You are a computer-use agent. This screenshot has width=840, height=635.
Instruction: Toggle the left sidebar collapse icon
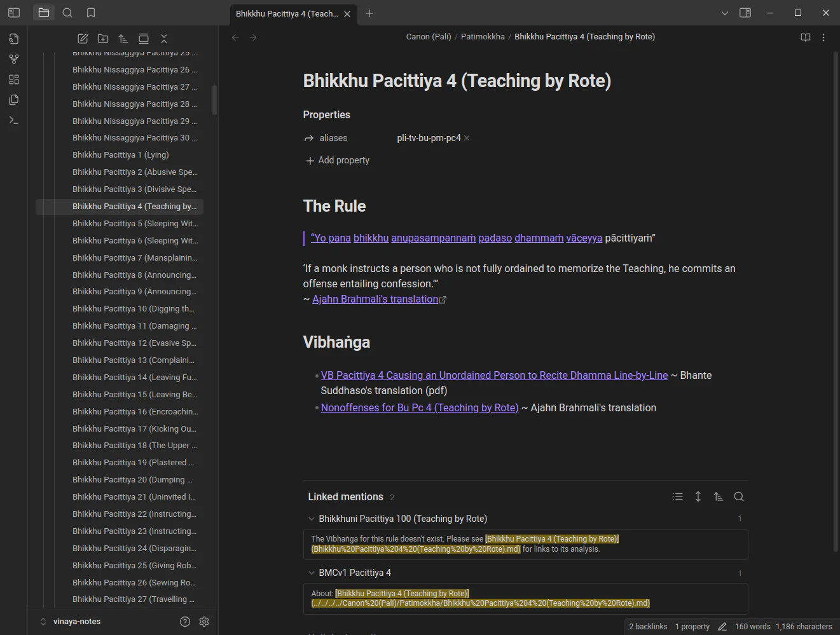pos(14,13)
